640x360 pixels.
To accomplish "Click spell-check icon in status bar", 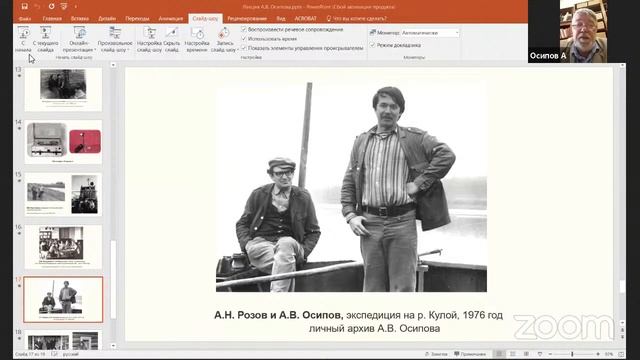I will 55,354.
